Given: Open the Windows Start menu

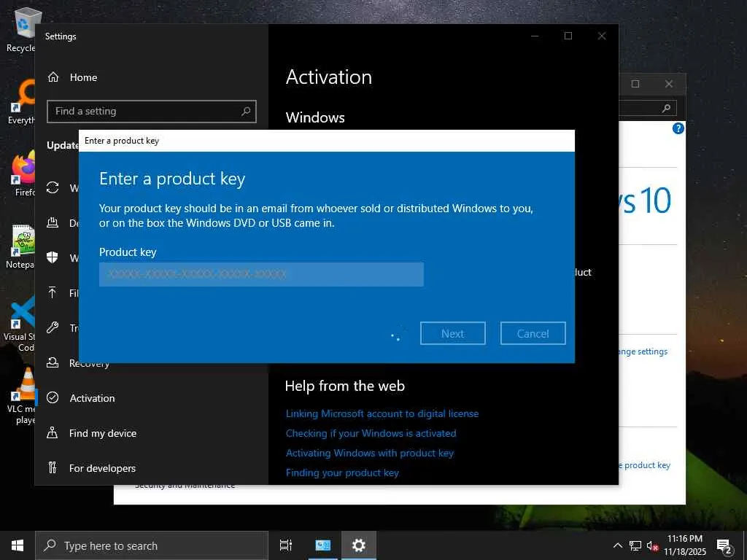Looking at the screenshot, I should tap(18, 545).
